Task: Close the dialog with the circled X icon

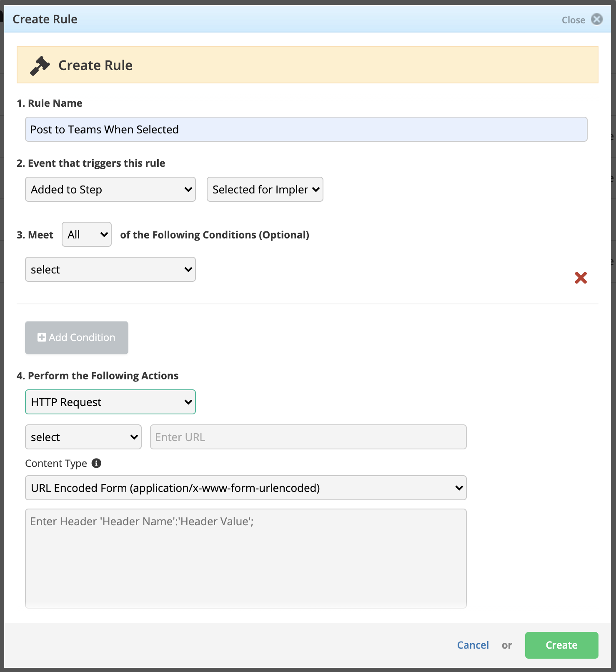Action: (x=597, y=19)
